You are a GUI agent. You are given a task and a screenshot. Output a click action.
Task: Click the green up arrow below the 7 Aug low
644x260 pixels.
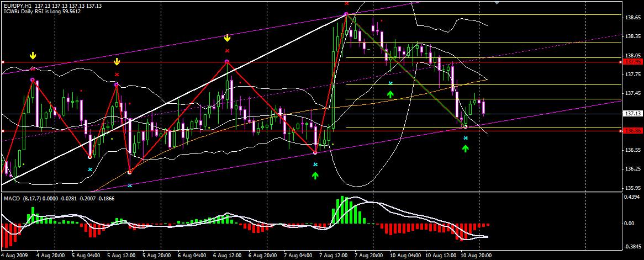tap(315, 176)
